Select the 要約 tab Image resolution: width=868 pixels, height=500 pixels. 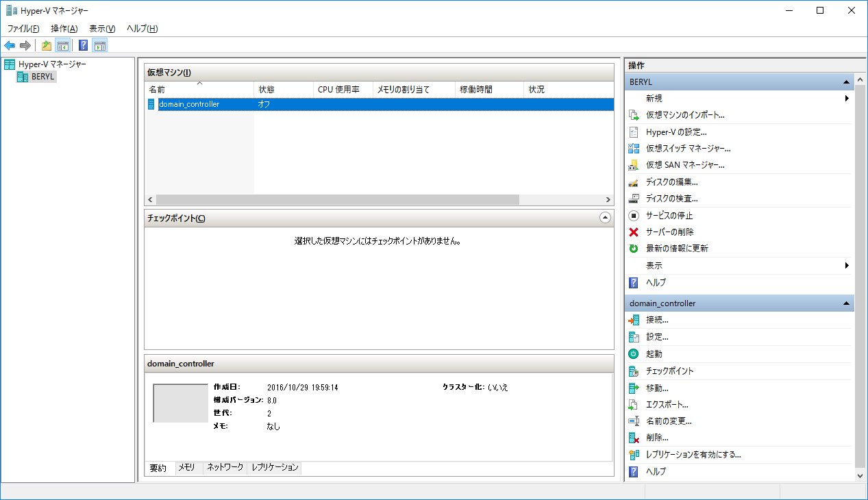158,468
